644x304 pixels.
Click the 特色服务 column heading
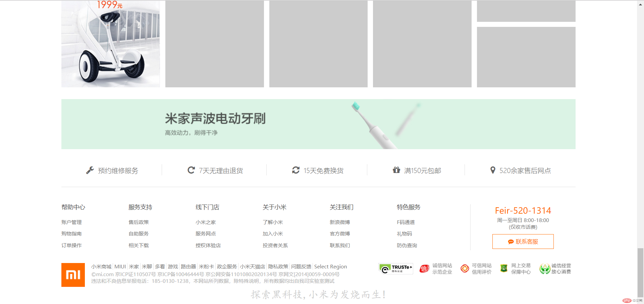(x=409, y=207)
